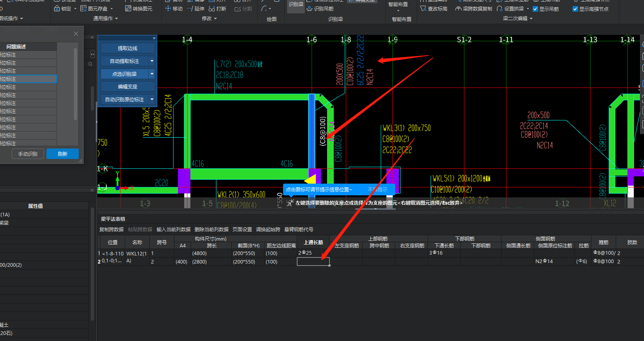Image resolution: width=644 pixels, height=341 pixels.
Task: Click the 锁定 lock icon
Action: [57, 8]
